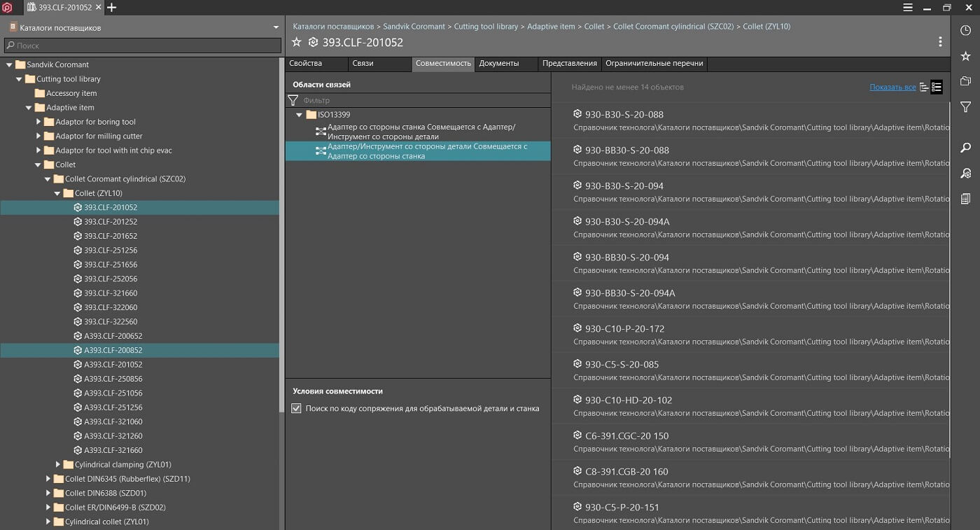Viewport: 980px width, 530px height.
Task: Go to Collet Coromant cylindrical (SZC02) breadcrumb
Action: pyautogui.click(x=673, y=26)
